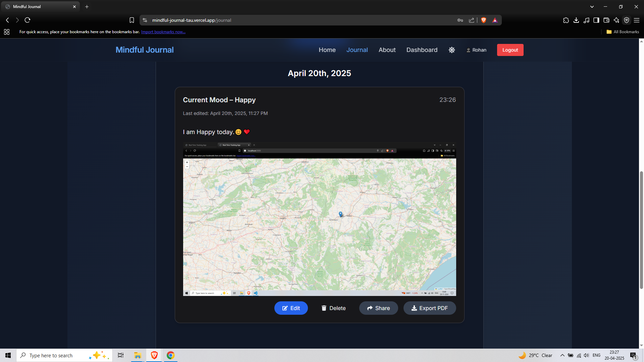This screenshot has width=644, height=362.
Task: Bookmark this page with bookmark icon
Action: point(132,20)
